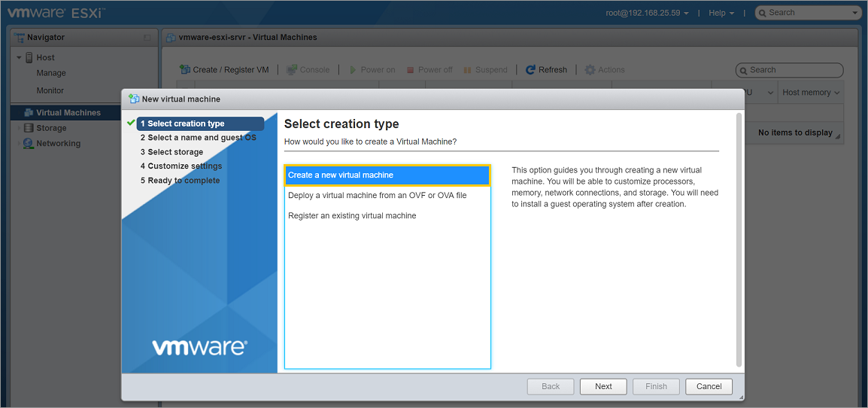Click the Console toolbar icon
This screenshot has height=408, width=868.
click(x=292, y=69)
